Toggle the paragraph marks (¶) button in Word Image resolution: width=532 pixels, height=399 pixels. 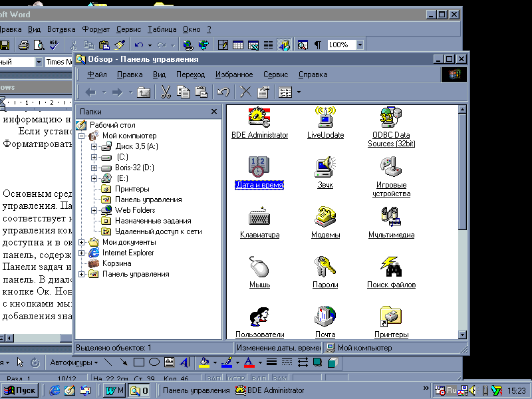318,45
